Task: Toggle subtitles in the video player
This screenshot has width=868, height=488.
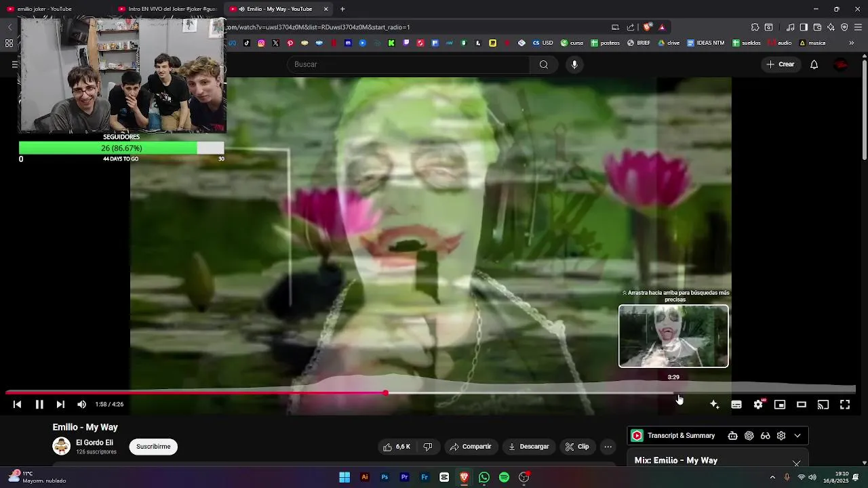Action: point(736,405)
